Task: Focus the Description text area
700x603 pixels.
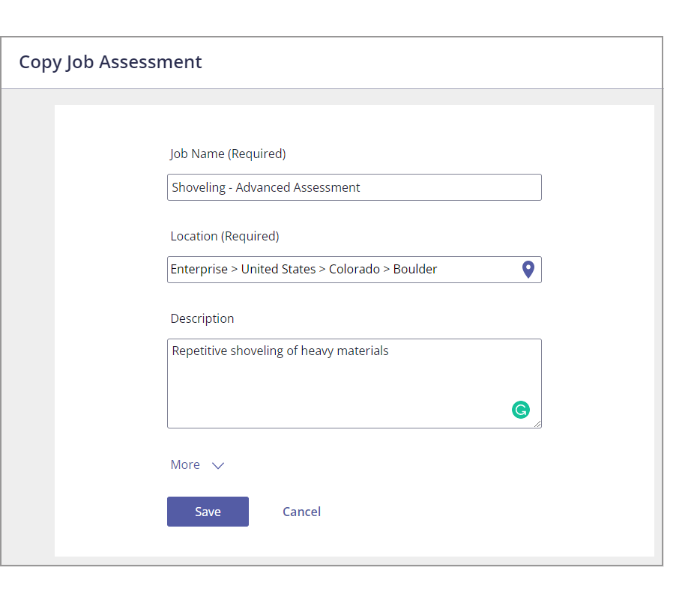Action: 354,384
